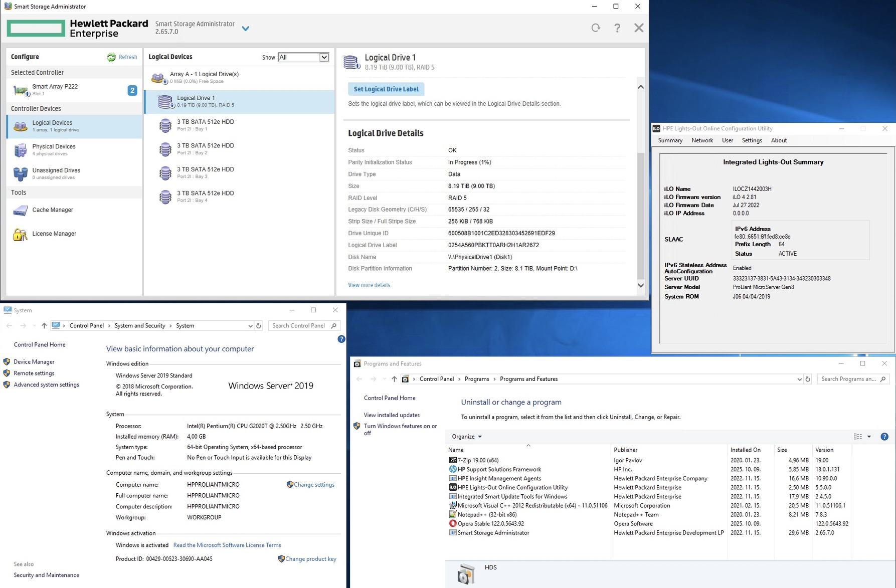This screenshot has height=588, width=896.
Task: Click the reload icon in Smart Storage Administrator header
Action: tap(596, 28)
